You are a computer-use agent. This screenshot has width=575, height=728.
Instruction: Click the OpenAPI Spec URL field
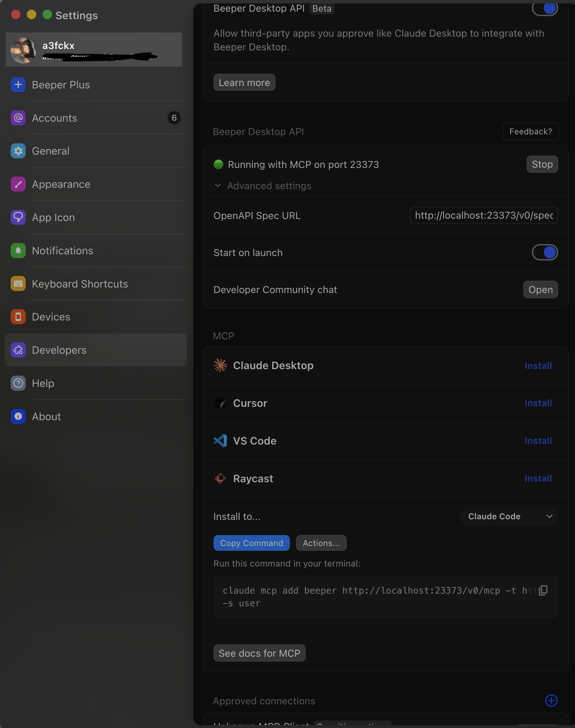(483, 215)
